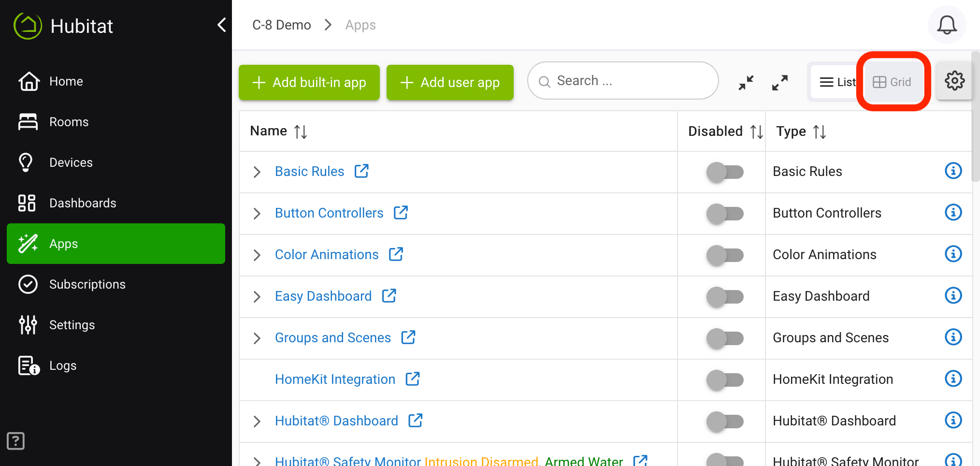
Task: Show info for Hubitat® Dashboard type
Action: point(953,420)
